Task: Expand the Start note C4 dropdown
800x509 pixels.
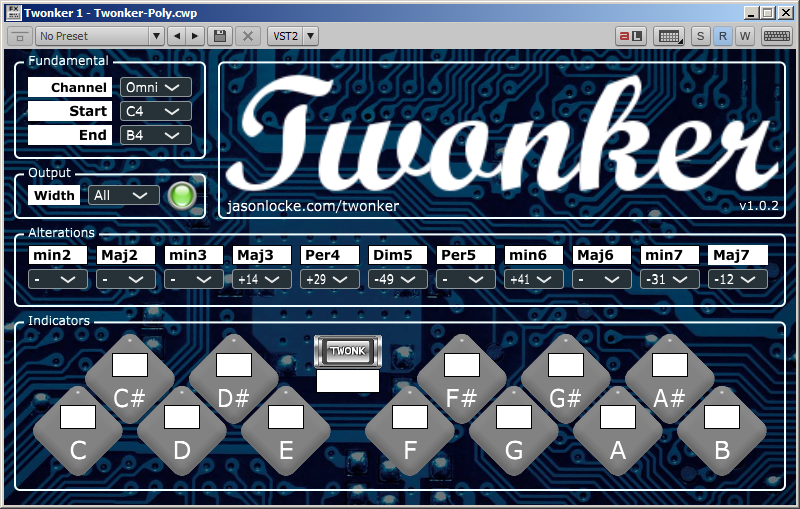Action: [x=155, y=111]
